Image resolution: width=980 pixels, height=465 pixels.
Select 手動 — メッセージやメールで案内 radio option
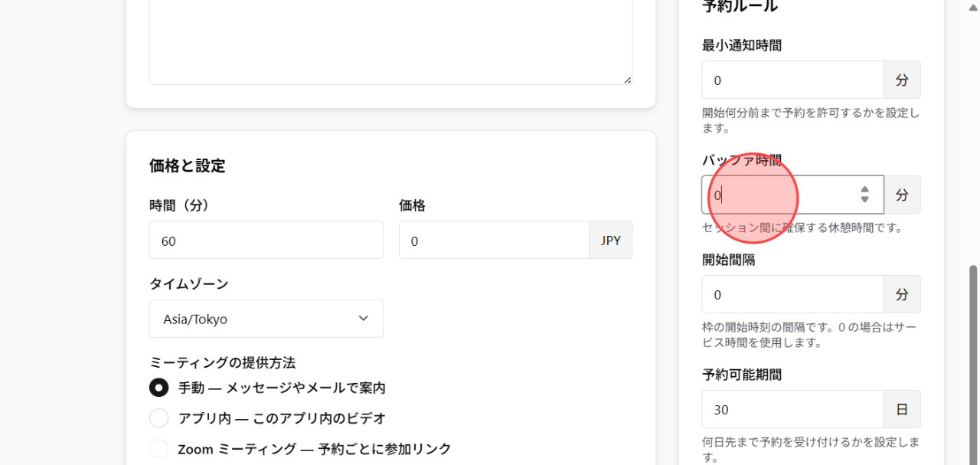pos(158,388)
